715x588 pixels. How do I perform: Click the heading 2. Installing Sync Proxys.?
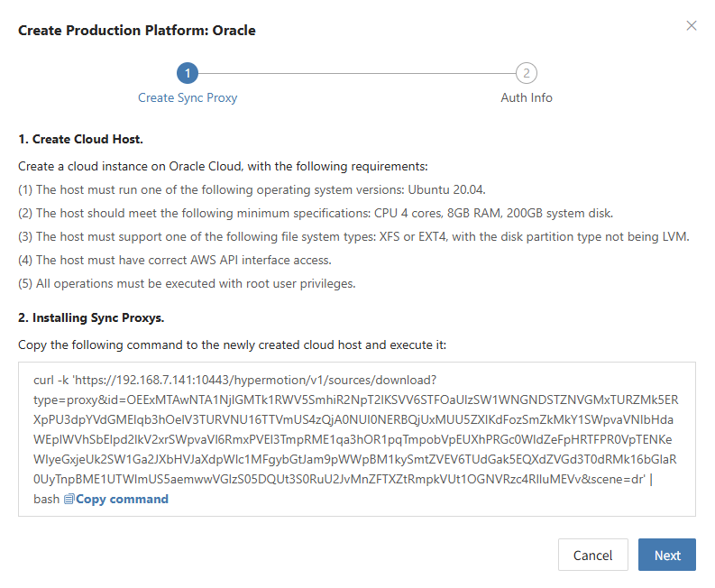coord(91,318)
